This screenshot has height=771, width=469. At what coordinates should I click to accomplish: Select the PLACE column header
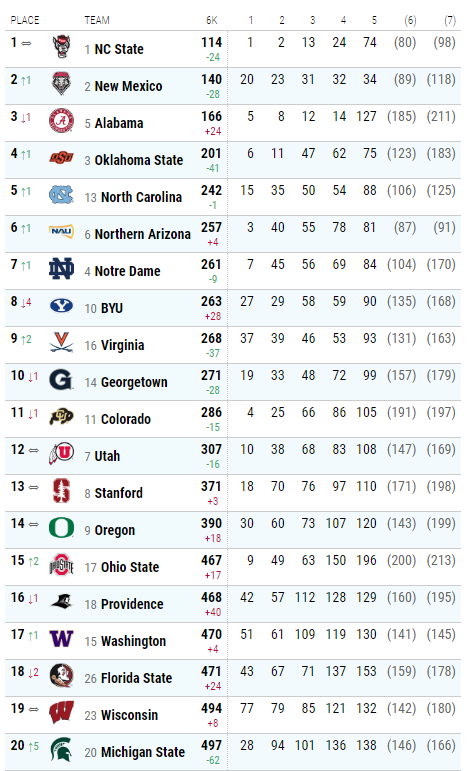[x=25, y=20]
